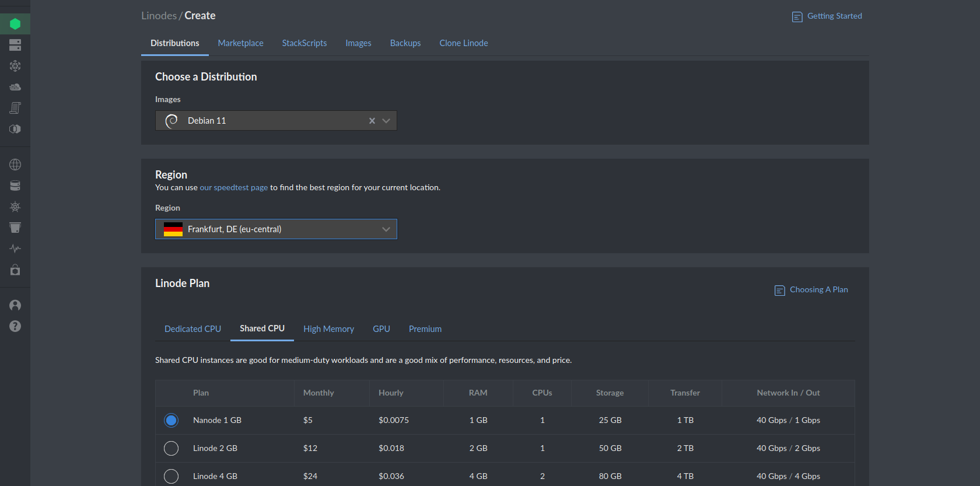Viewport: 980px width, 486px height.
Task: Select the High Memory plan tab
Action: point(328,329)
